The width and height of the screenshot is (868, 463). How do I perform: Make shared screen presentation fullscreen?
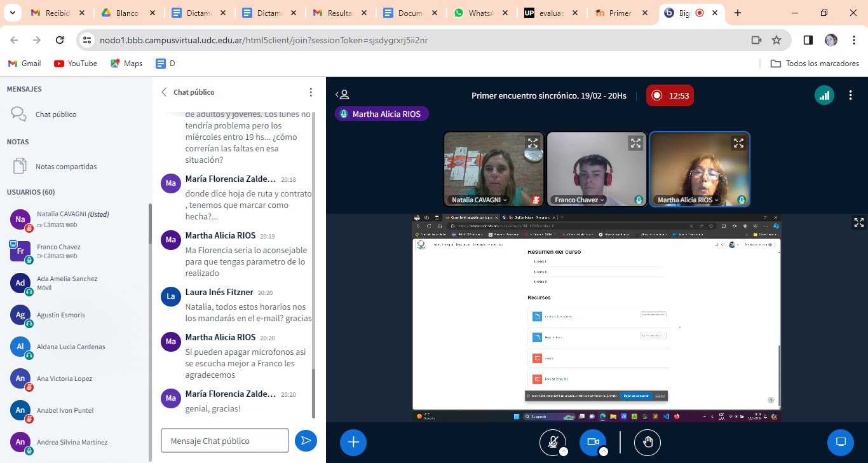click(x=858, y=223)
